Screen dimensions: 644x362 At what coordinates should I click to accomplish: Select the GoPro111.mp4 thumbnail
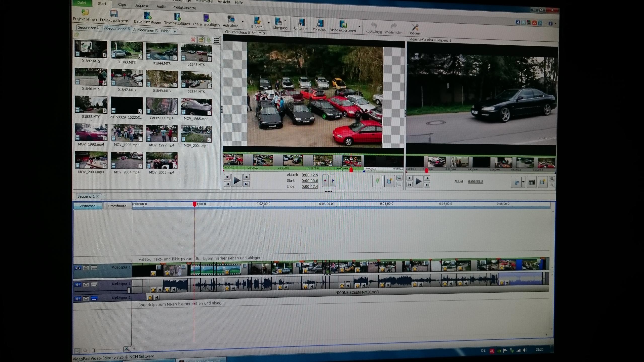tap(162, 106)
